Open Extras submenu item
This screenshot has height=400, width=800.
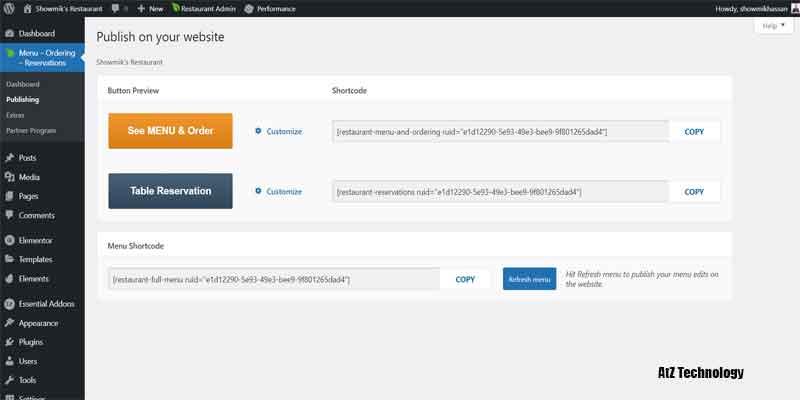coord(17,115)
